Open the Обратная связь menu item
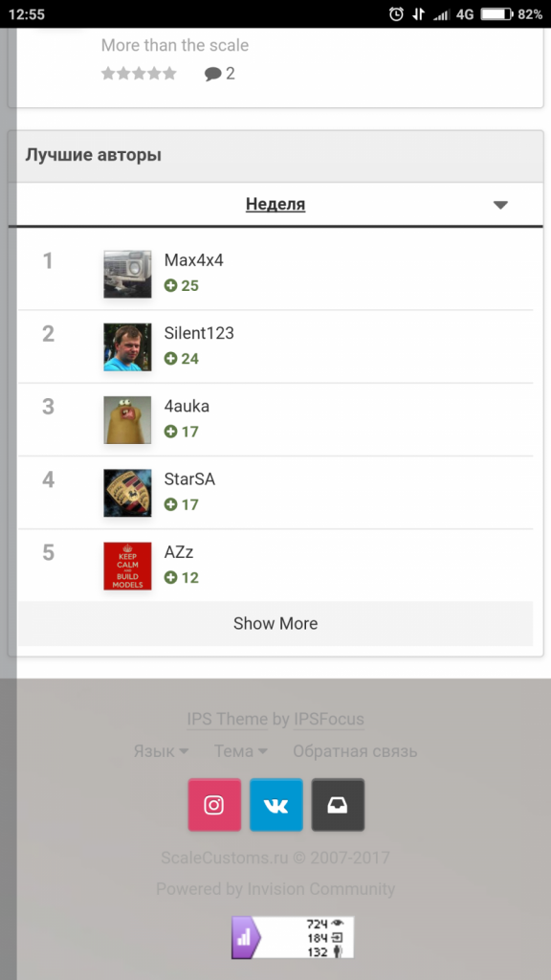 [355, 751]
